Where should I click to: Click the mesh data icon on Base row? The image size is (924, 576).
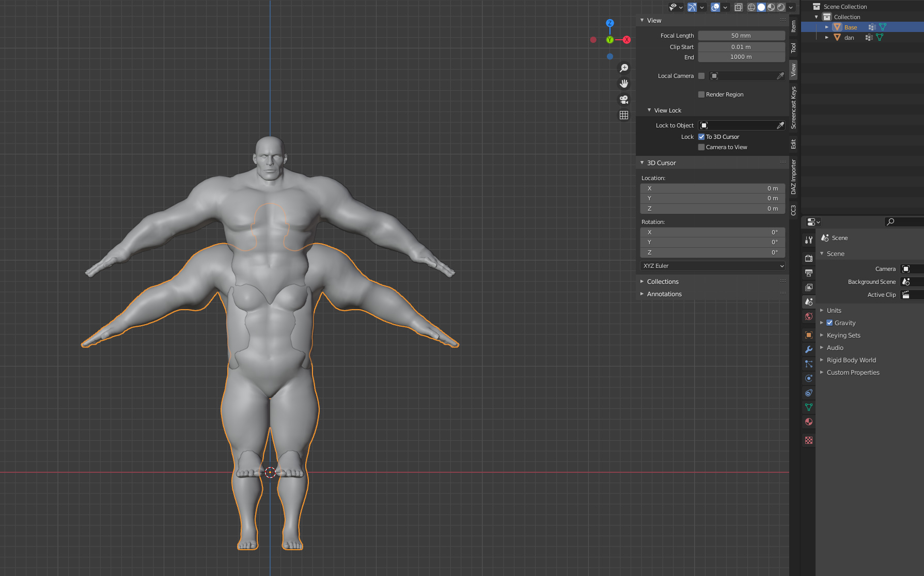click(x=882, y=27)
